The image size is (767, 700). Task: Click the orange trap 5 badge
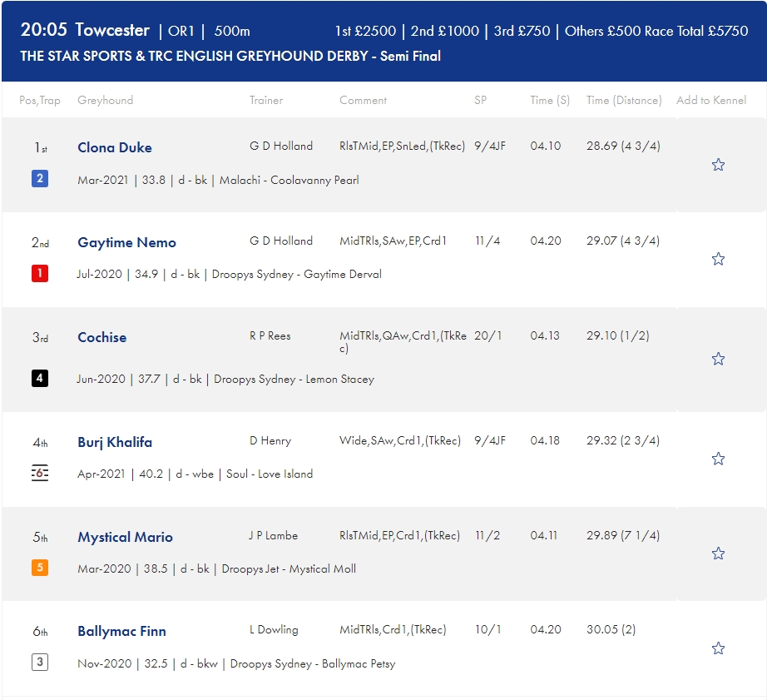40,568
